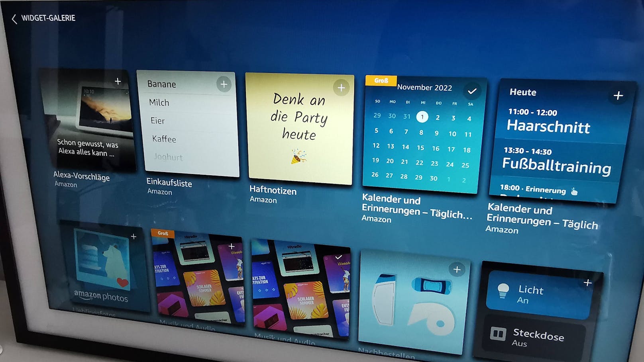Image resolution: width=644 pixels, height=362 pixels.
Task: Click the Heute heading in calendar widget
Action: (x=523, y=92)
